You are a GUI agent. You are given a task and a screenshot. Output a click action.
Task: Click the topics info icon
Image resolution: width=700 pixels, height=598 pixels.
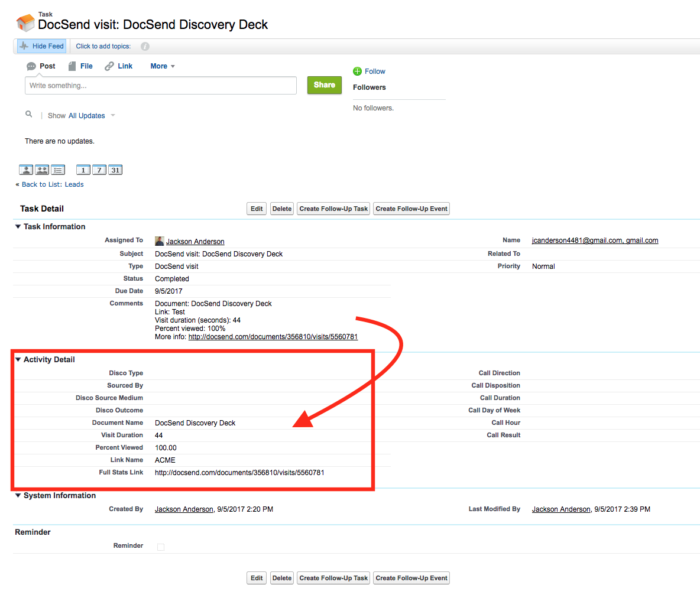pyautogui.click(x=145, y=47)
